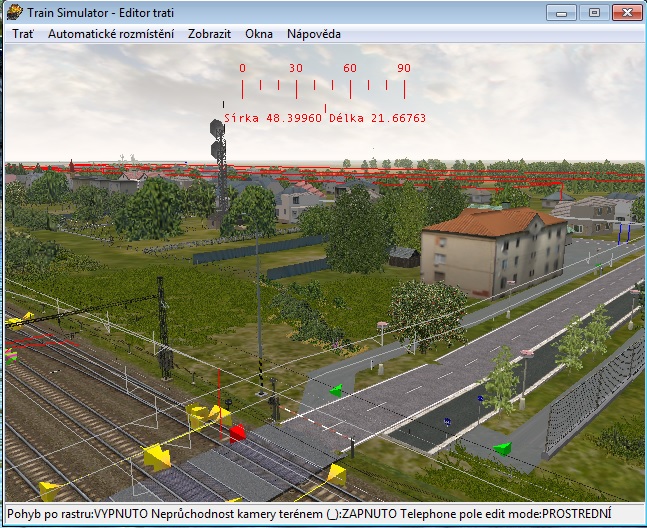Screen dimensions: 647x528
Task: Open the Okna menu
Action: click(259, 34)
